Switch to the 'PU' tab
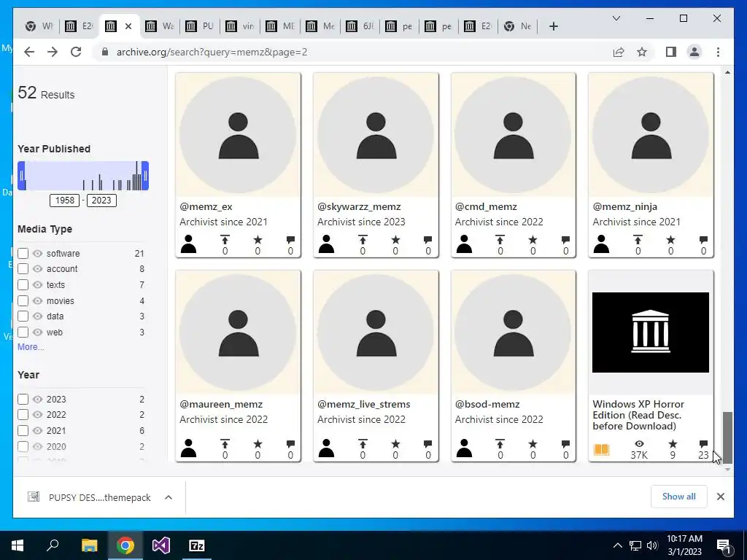The image size is (747, 560). coord(201,27)
